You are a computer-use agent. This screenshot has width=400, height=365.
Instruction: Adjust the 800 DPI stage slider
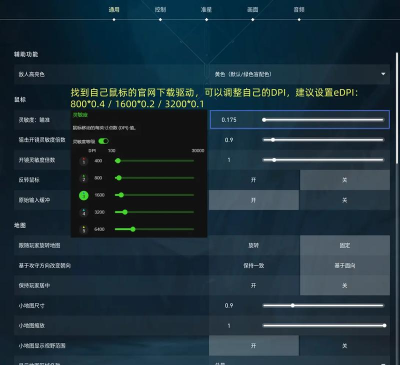pos(154,178)
